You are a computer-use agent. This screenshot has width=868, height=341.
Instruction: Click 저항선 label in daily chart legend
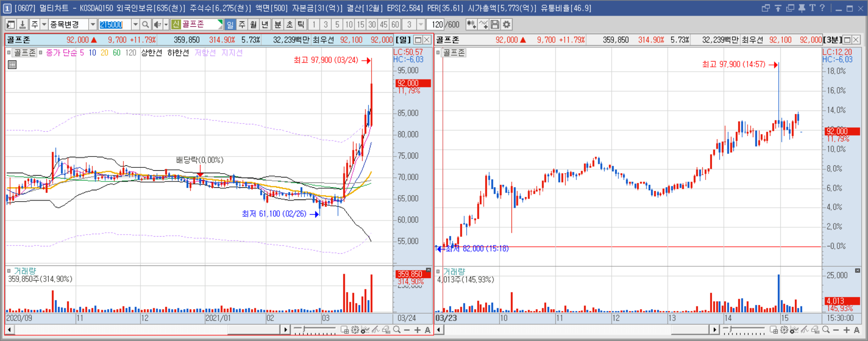pos(205,53)
